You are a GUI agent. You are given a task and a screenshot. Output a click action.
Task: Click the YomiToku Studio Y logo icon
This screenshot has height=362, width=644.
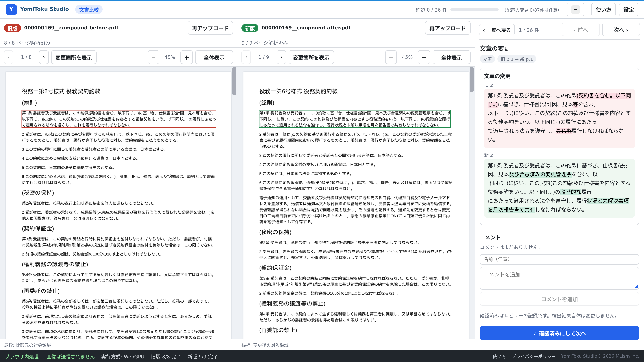coord(11,9)
